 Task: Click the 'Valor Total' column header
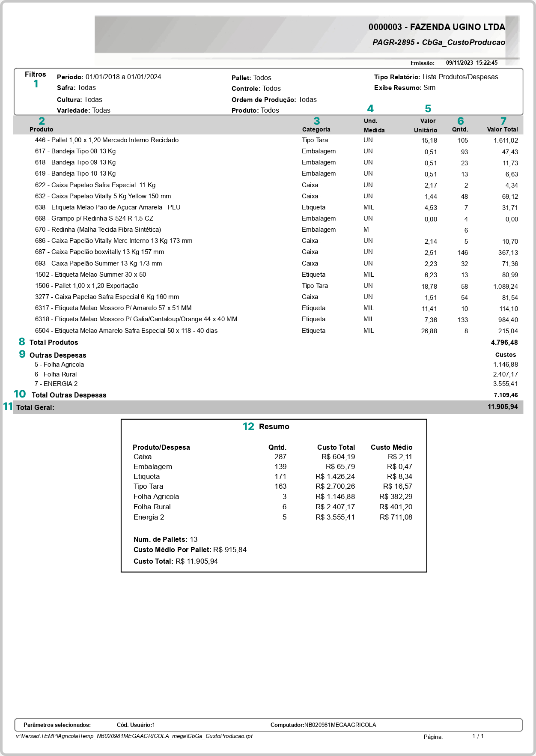click(502, 129)
